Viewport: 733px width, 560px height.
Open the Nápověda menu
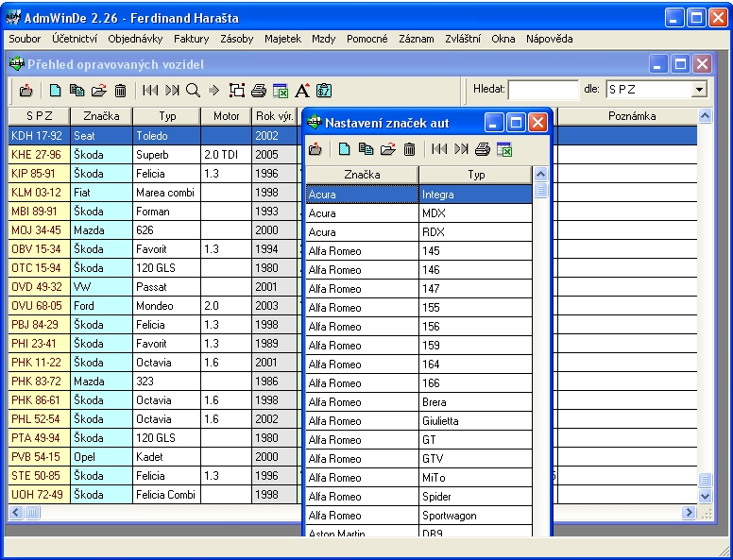pyautogui.click(x=550, y=39)
